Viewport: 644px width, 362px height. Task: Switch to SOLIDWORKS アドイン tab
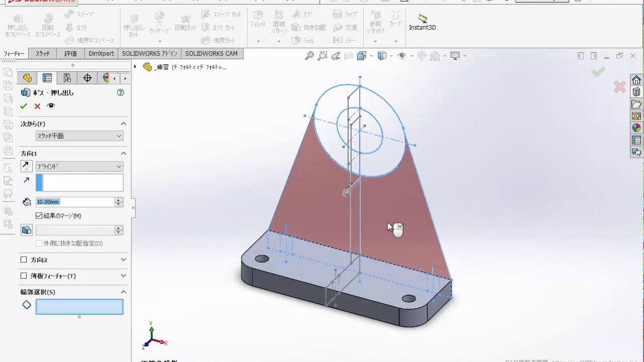150,54
